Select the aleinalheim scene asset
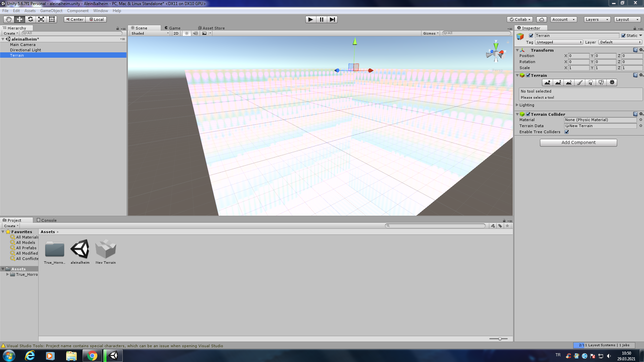Image resolution: width=644 pixels, height=362 pixels. click(80, 252)
